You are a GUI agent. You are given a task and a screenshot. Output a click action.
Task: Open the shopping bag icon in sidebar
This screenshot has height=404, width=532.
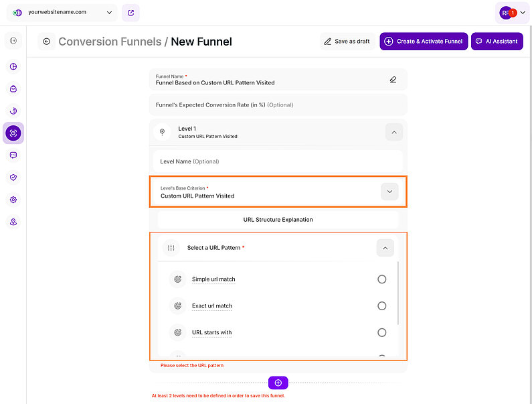(x=13, y=88)
